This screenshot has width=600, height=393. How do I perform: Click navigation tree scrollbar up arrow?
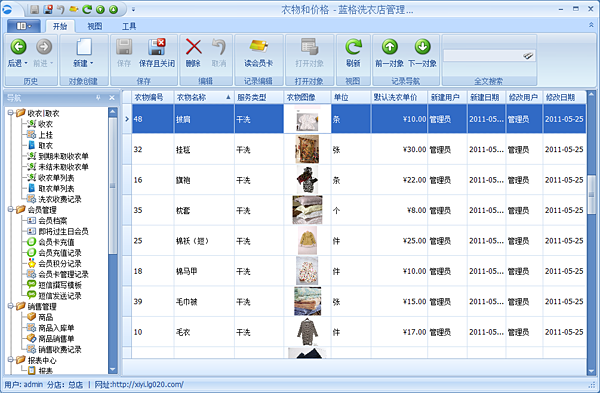point(112,112)
